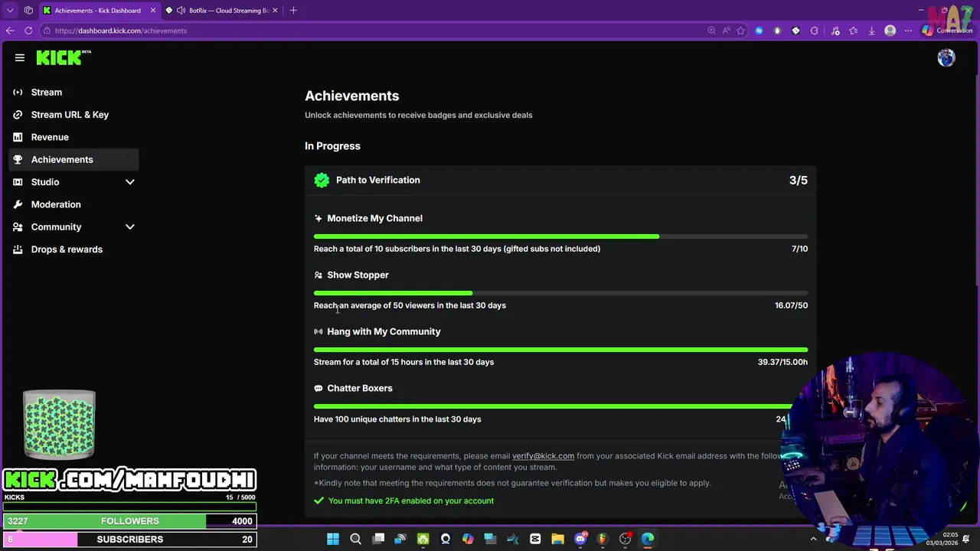Screen dimensions: 980x551
Task: Click the 16.07/50 viewers value
Action: (x=791, y=305)
